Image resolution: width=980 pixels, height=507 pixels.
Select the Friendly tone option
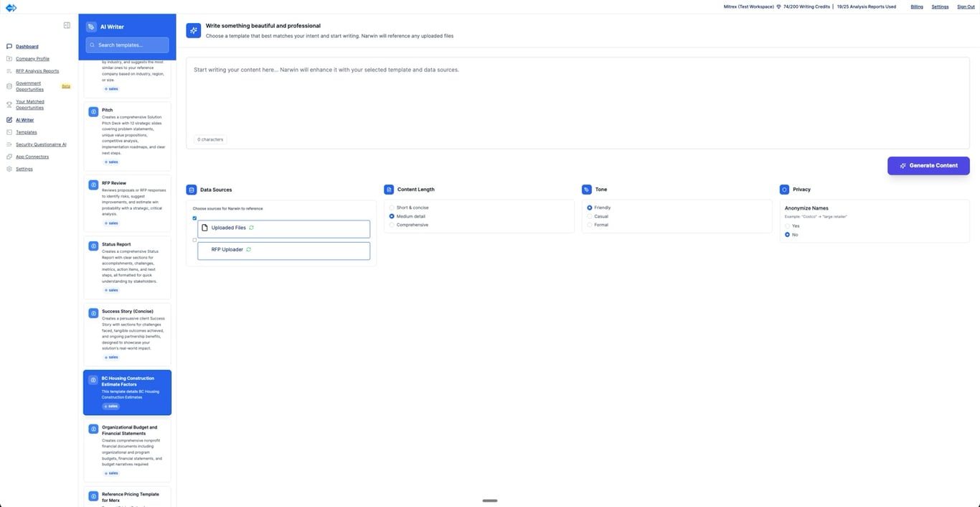(x=590, y=208)
